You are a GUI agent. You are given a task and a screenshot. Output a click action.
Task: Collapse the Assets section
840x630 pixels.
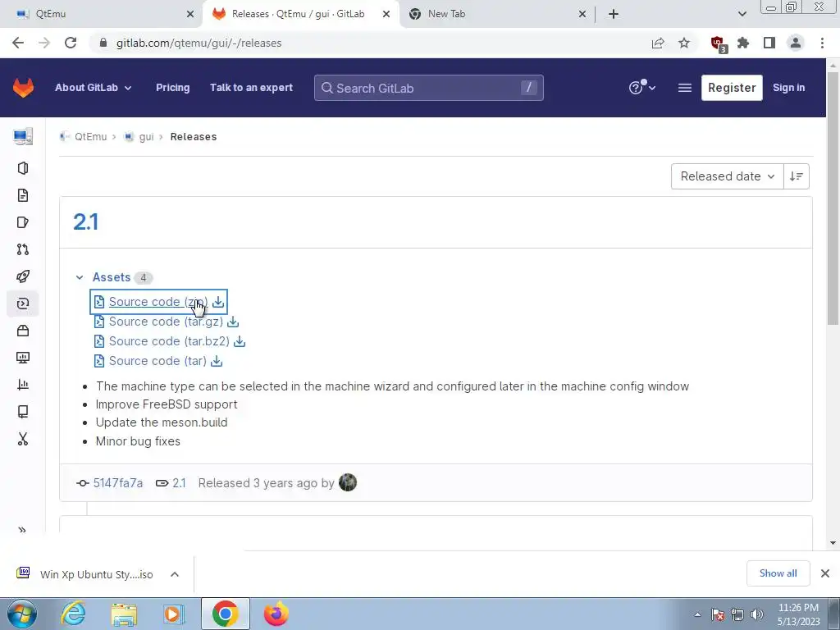pos(80,277)
